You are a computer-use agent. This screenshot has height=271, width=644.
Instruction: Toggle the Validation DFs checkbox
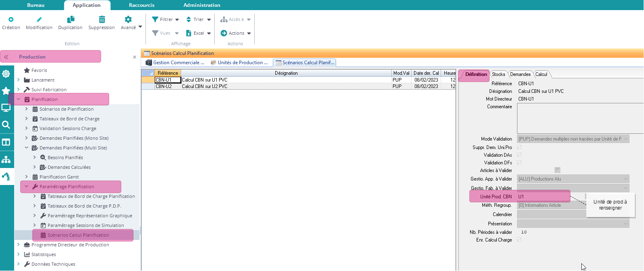pos(519,163)
